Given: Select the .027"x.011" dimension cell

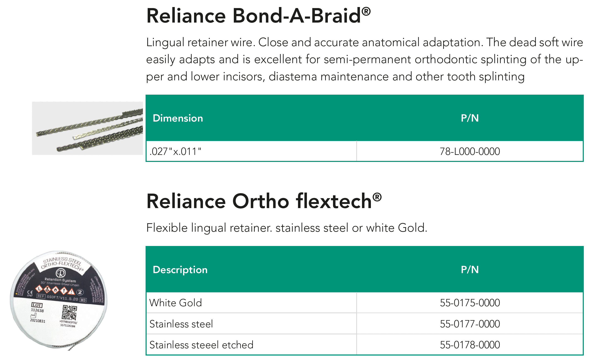Looking at the screenshot, I should tap(175, 152).
